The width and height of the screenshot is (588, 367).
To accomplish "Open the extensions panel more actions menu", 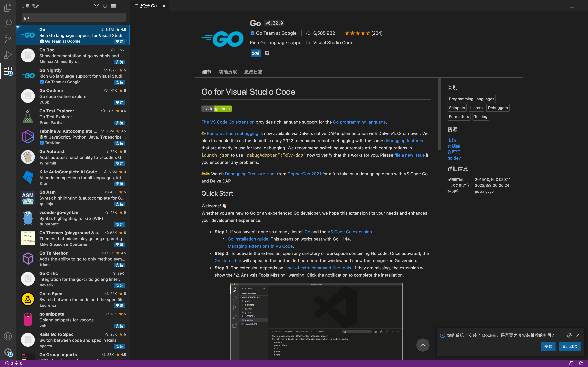I will [122, 6].
